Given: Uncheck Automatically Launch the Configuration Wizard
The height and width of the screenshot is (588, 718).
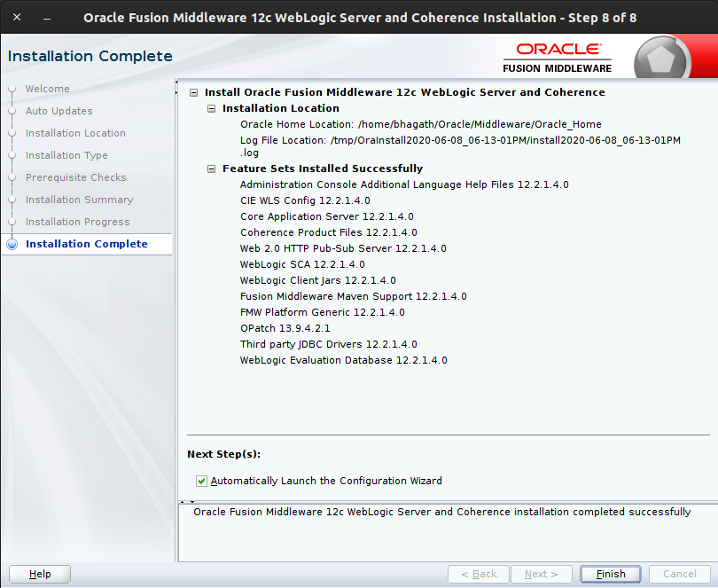Looking at the screenshot, I should 201,481.
